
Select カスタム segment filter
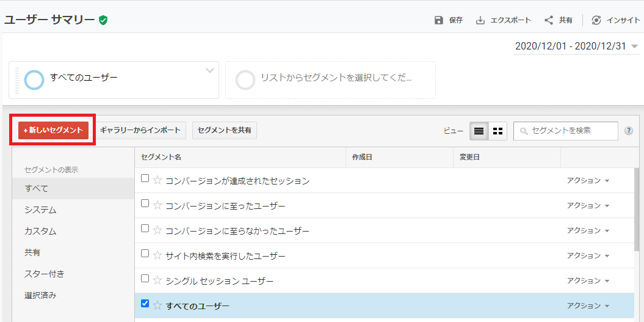(73, 231)
